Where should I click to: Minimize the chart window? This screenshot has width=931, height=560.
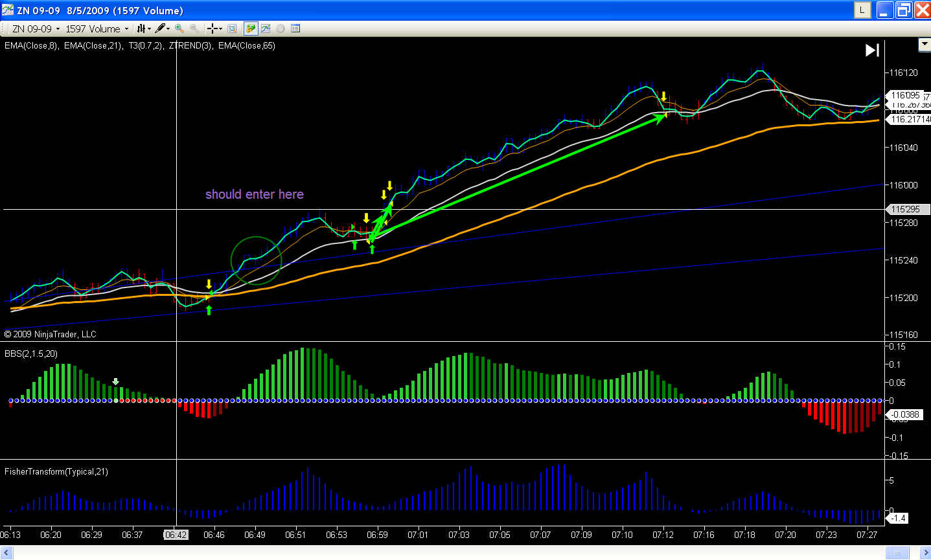(x=885, y=10)
